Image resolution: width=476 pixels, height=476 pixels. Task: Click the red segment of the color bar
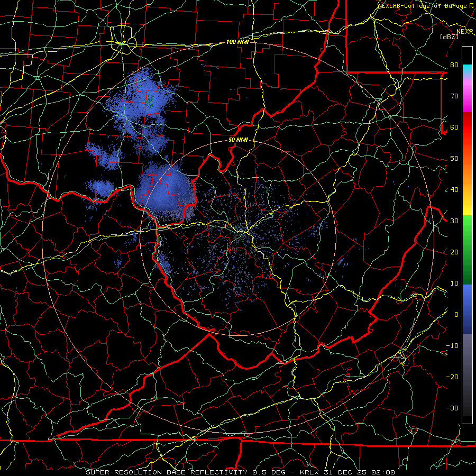[467, 127]
